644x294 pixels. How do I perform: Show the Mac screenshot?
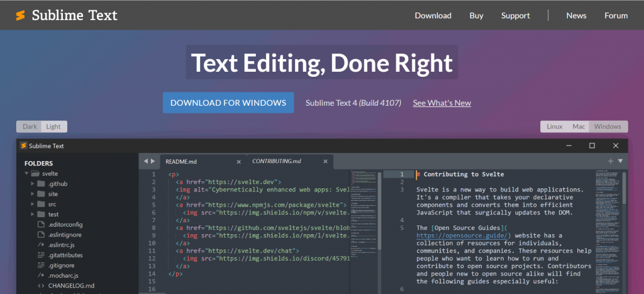(x=579, y=127)
